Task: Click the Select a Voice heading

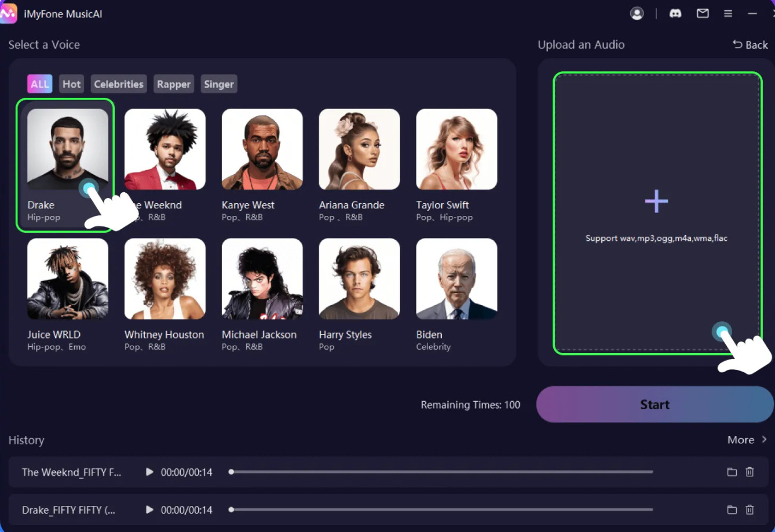Action: coord(44,45)
